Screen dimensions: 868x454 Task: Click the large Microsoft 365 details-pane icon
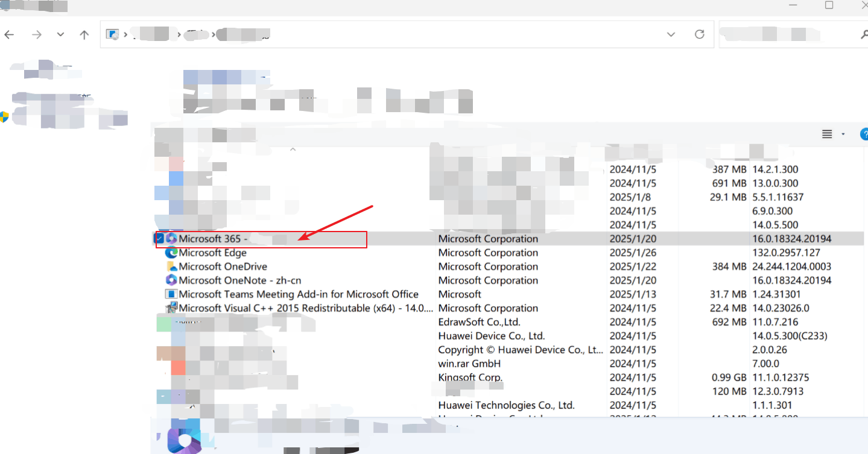tap(183, 441)
